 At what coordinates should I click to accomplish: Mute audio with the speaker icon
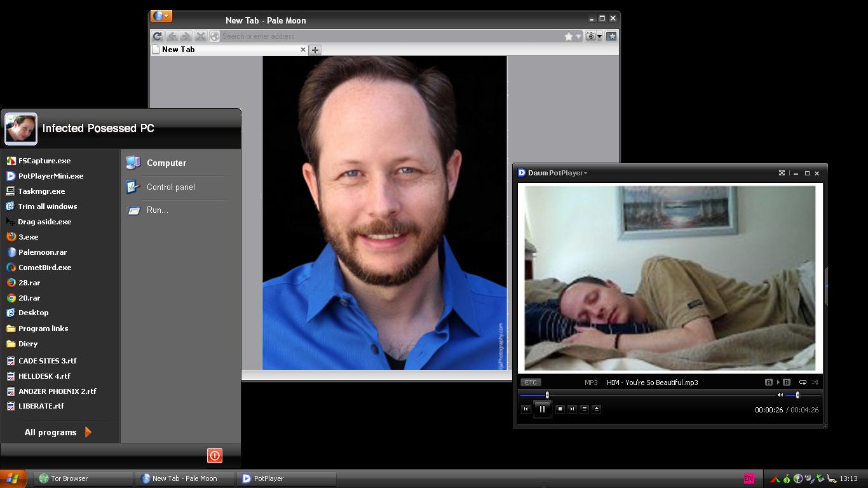(x=780, y=395)
